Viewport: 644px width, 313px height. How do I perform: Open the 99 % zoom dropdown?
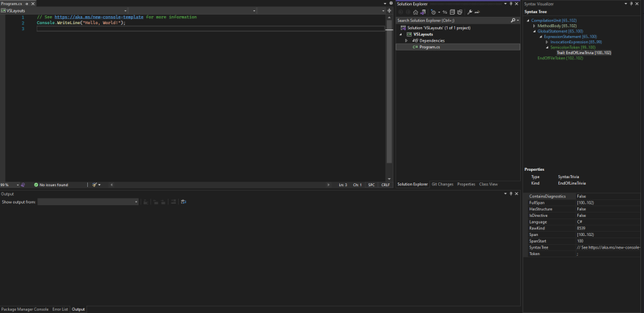pos(18,185)
